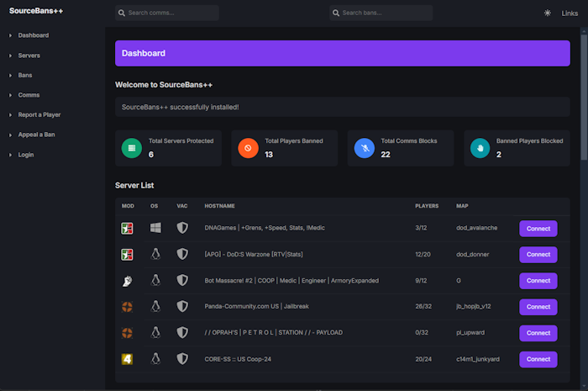The width and height of the screenshot is (588, 391).
Task: Expand the Comms sidebar arrow
Action: tap(10, 95)
